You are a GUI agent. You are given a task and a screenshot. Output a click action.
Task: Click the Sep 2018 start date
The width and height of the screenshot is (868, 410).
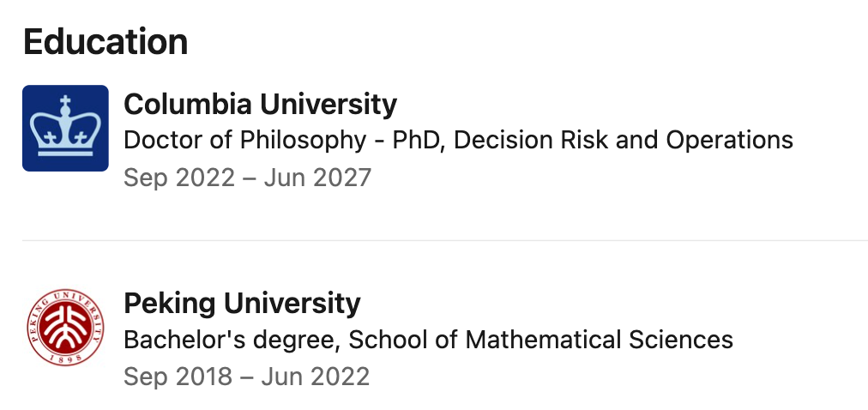[x=178, y=377]
